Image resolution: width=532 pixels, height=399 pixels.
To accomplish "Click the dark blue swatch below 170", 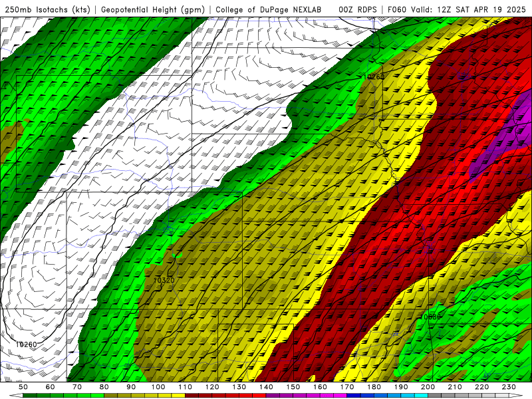I will coord(354,396).
